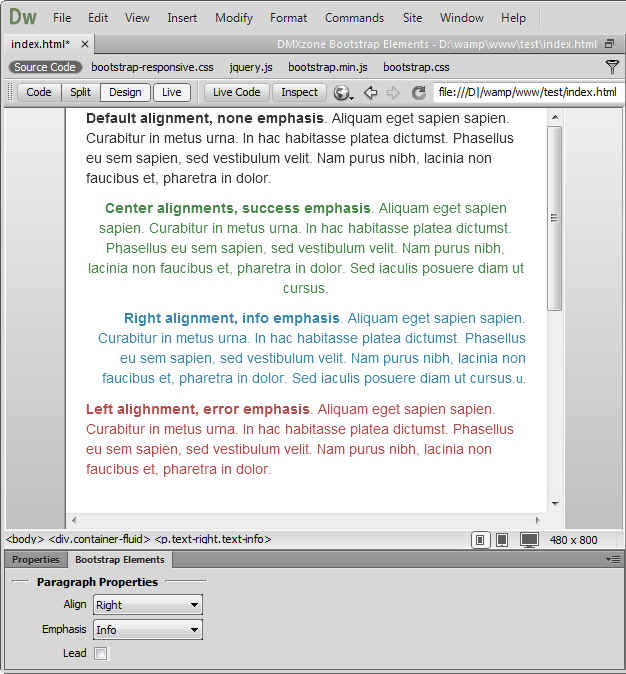Click the 480 x 800 window size
Image resolution: width=626 pixels, height=674 pixels.
[573, 540]
